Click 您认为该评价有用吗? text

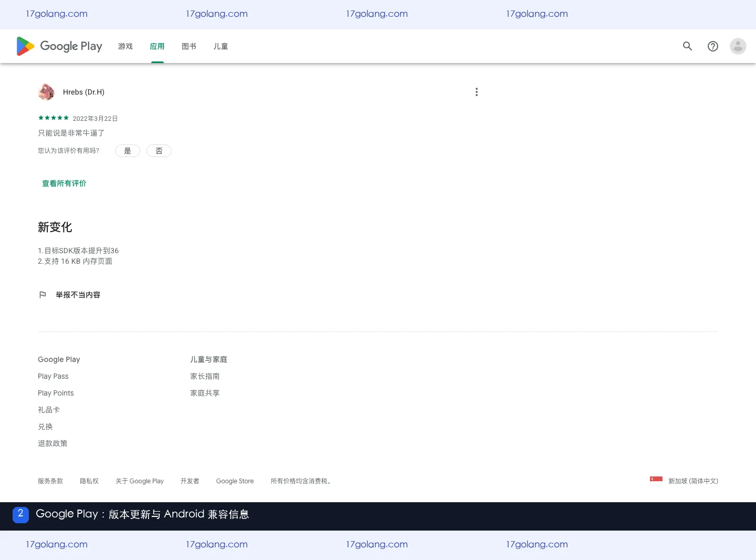[x=68, y=151]
